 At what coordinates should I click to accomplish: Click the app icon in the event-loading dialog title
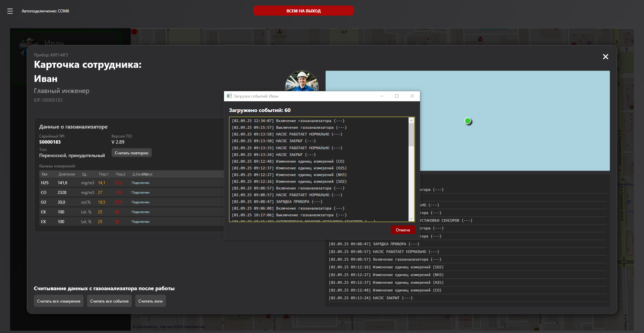(x=229, y=96)
